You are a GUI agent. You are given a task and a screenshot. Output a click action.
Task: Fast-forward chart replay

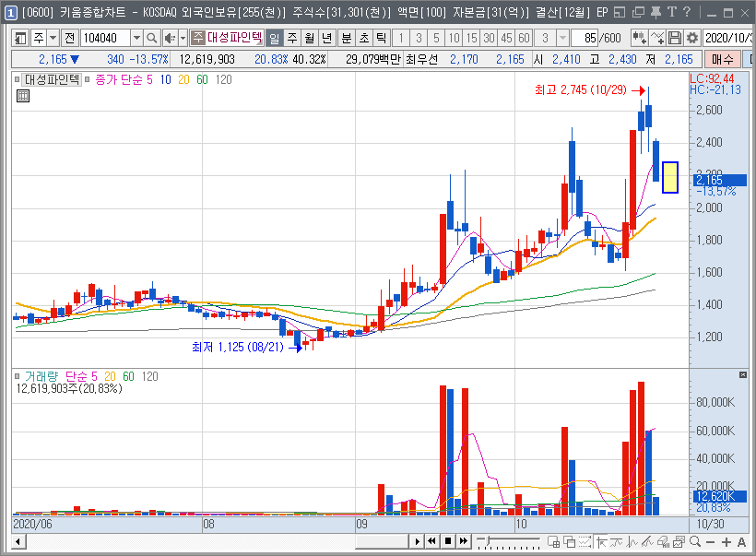pos(464,541)
